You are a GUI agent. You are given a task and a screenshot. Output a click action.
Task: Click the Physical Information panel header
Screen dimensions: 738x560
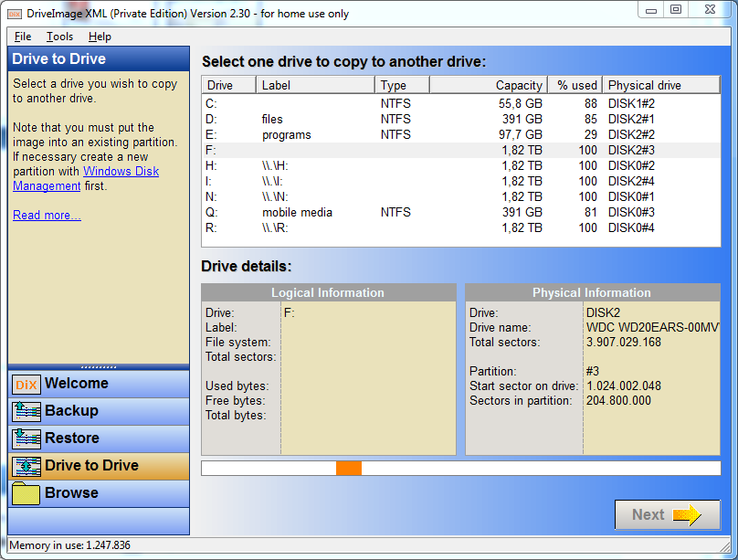(592, 292)
